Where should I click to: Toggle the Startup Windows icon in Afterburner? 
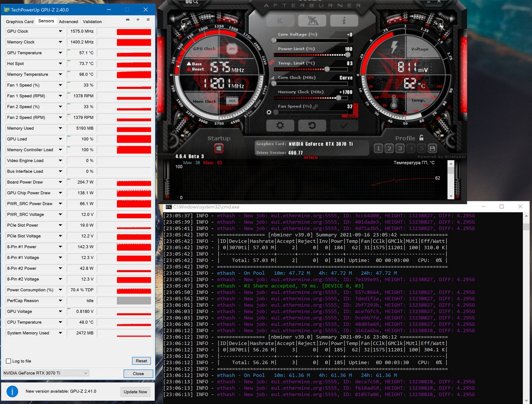click(x=219, y=148)
